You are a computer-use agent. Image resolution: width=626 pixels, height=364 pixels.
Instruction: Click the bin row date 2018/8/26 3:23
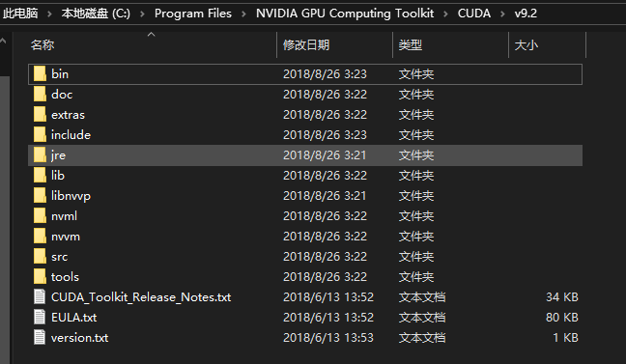click(x=325, y=73)
